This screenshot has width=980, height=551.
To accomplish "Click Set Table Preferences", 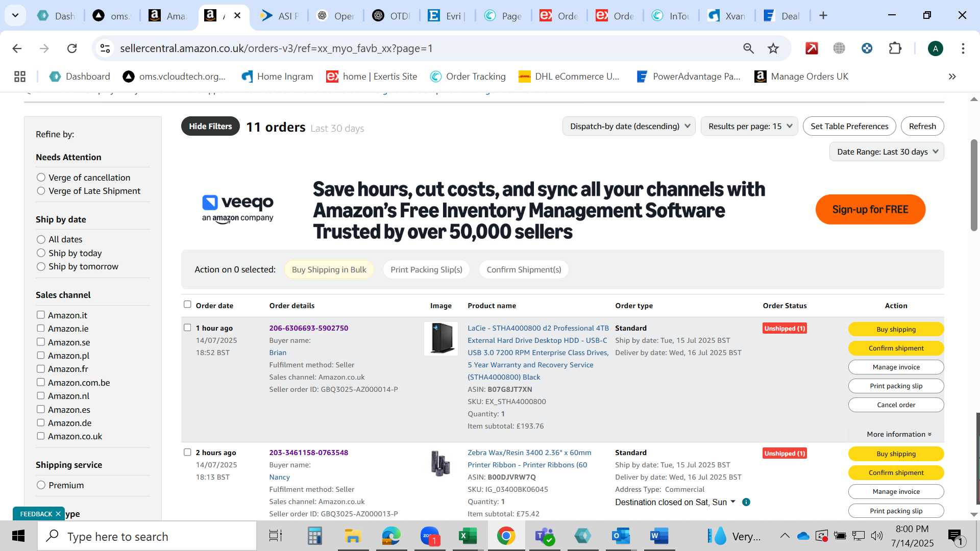I will (x=849, y=126).
